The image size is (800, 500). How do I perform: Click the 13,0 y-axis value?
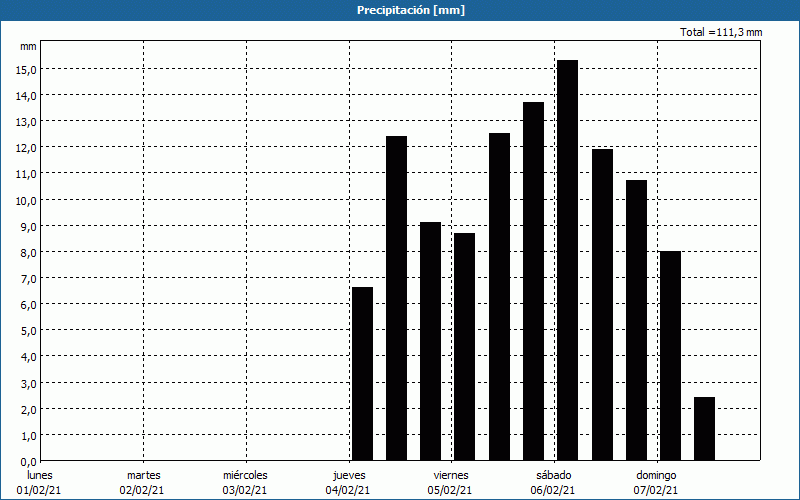[x=26, y=121]
